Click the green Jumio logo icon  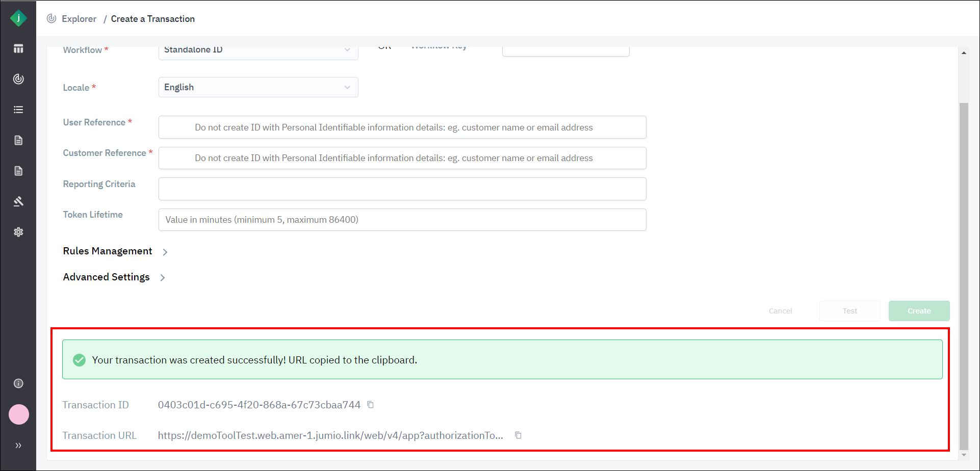pyautogui.click(x=18, y=18)
